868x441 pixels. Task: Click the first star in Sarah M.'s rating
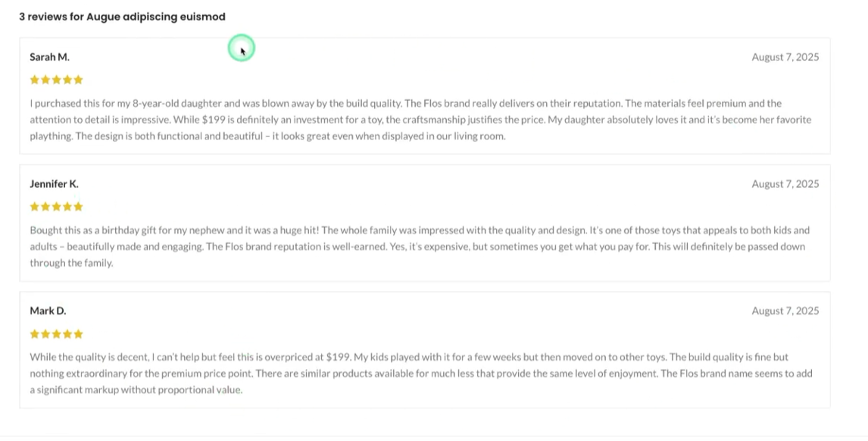point(34,80)
